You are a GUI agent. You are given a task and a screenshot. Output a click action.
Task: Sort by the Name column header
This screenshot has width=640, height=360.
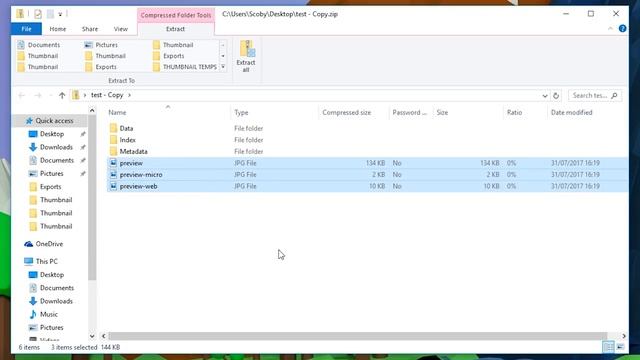[168, 112]
